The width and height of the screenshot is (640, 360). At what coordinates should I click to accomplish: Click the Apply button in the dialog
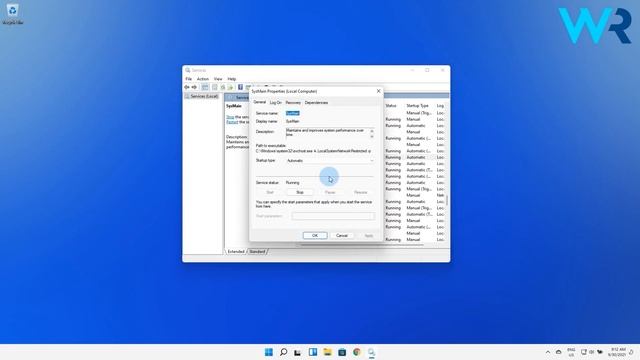369,236
